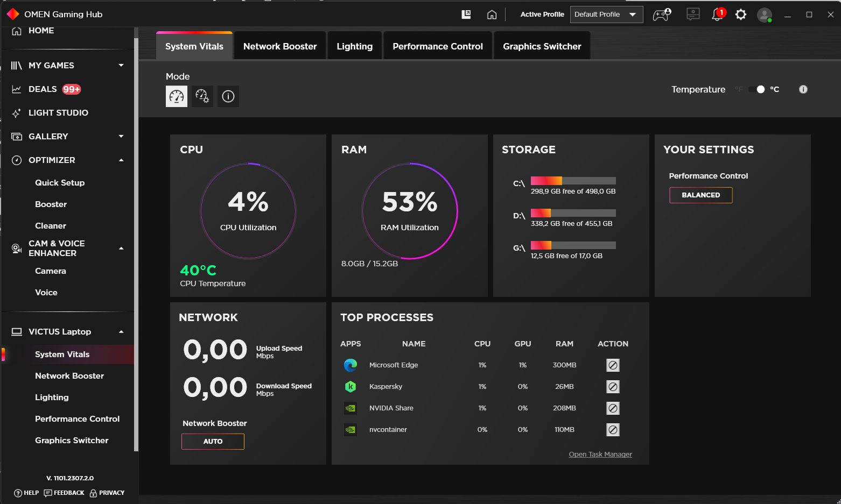The image size is (841, 504).
Task: Open Privacy at bottom of sidebar
Action: pos(107,493)
